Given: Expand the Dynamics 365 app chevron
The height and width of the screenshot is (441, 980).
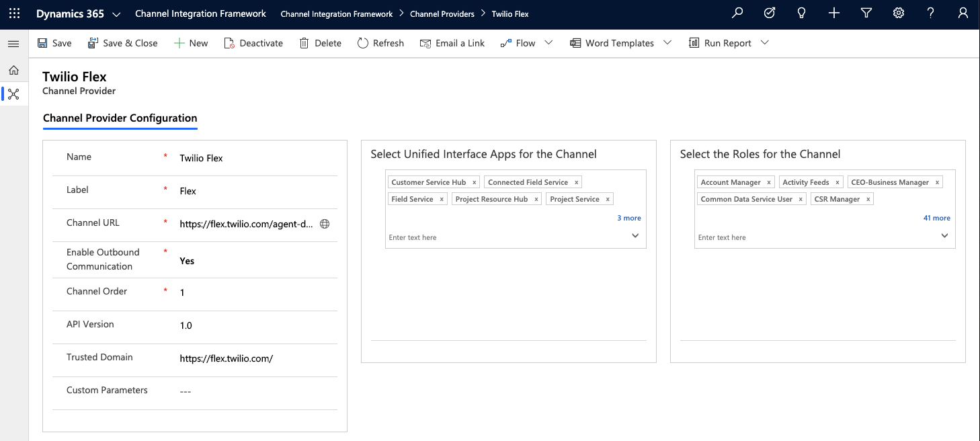Looking at the screenshot, I should [116, 14].
